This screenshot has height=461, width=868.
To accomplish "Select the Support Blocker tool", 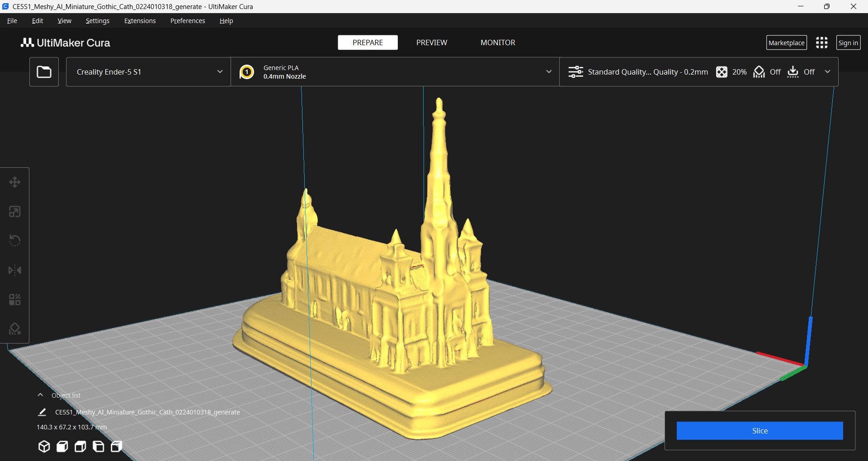I will (x=15, y=329).
